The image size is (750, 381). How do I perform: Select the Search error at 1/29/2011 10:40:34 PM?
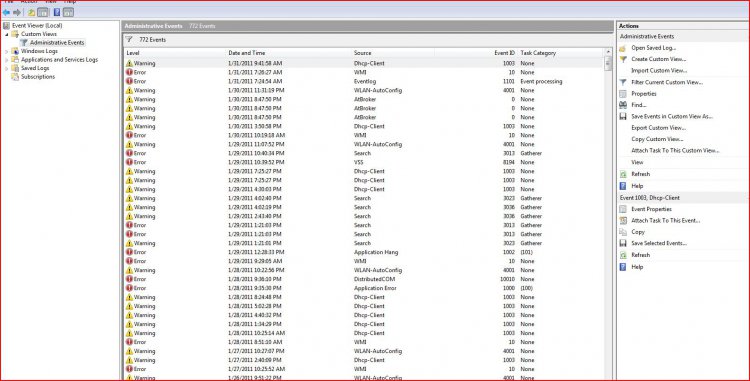(364, 153)
